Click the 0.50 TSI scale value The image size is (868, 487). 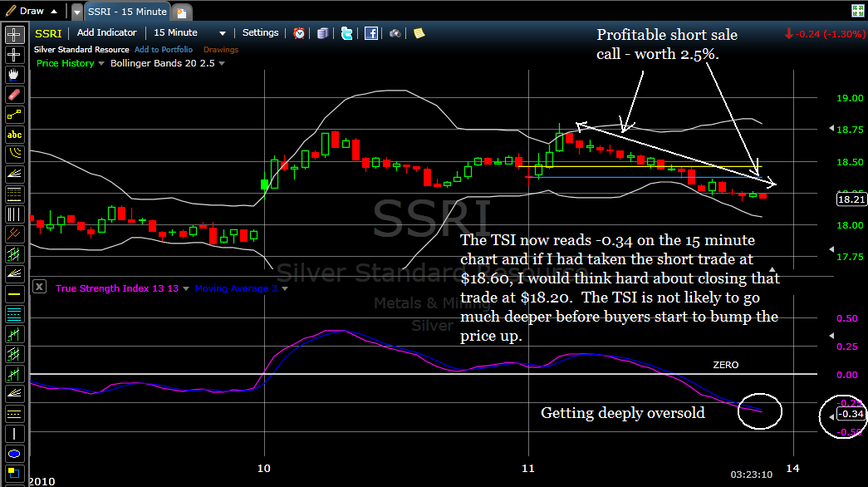847,318
